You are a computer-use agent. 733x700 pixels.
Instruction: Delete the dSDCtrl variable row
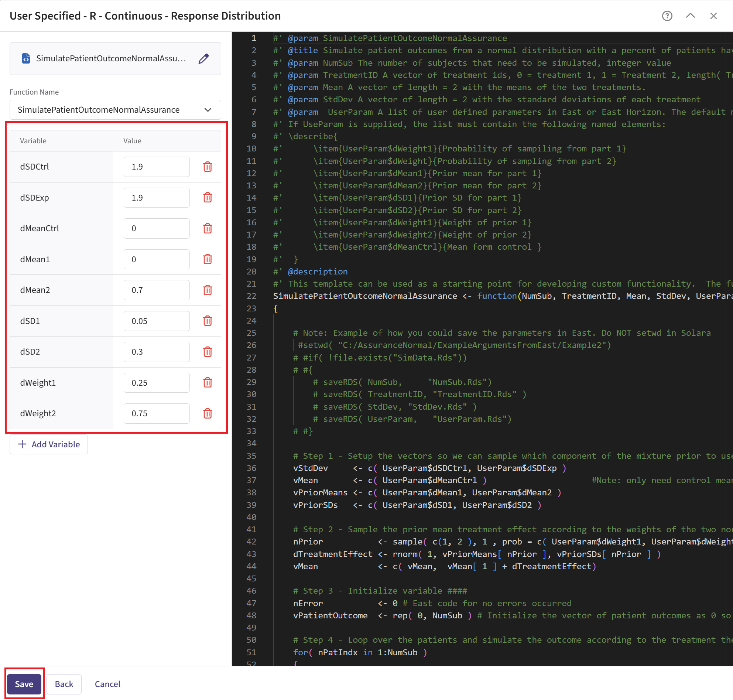pyautogui.click(x=208, y=167)
